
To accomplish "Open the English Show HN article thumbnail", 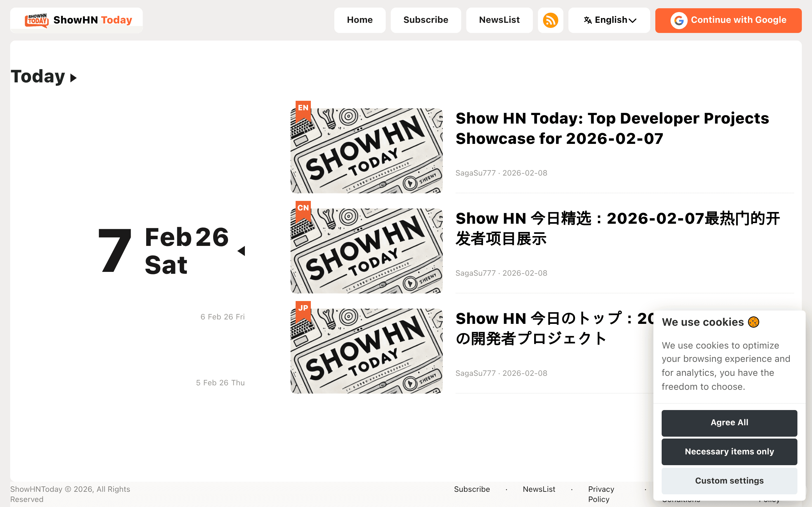I will [366, 151].
